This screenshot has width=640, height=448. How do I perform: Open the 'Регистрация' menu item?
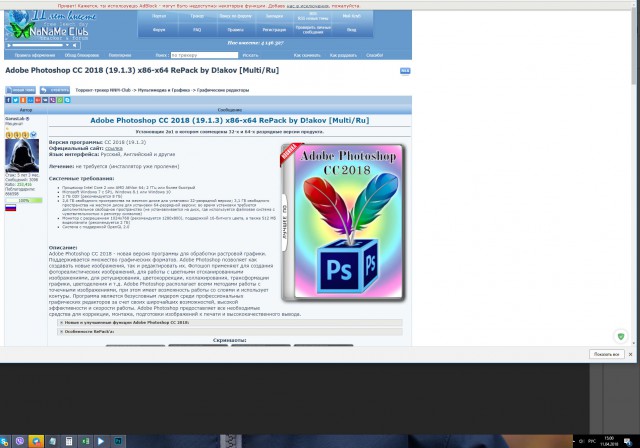[x=274, y=30]
